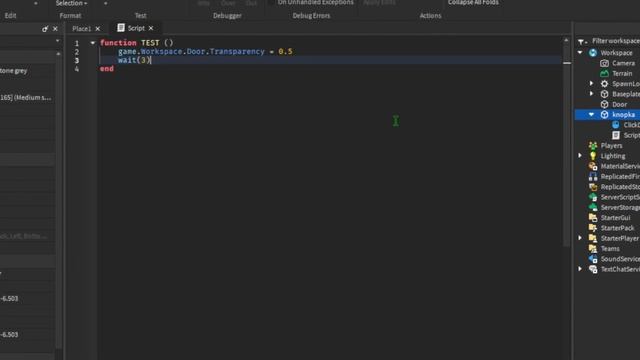640x360 pixels.
Task: Click the 'end' keyword on line 4
Action: [x=107, y=69]
